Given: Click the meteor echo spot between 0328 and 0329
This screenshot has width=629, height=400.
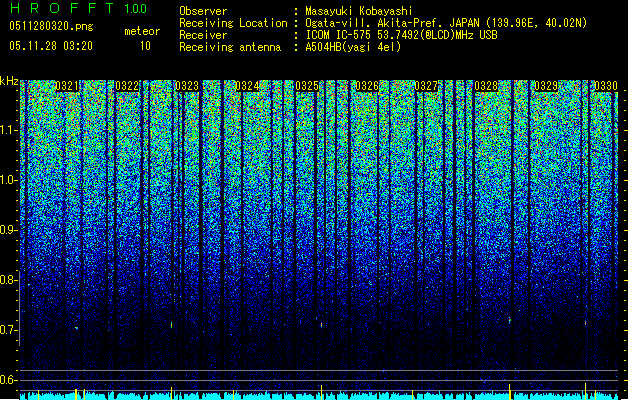Looking at the screenshot, I should (510, 321).
